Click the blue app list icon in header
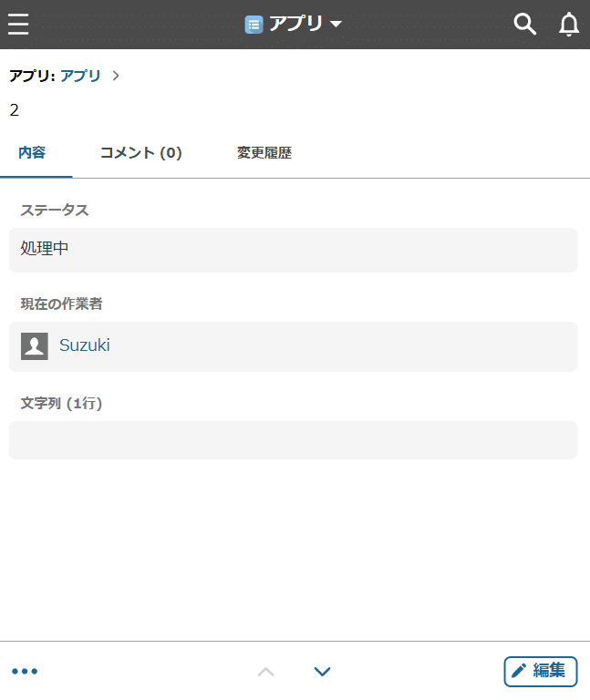Screen dimensions: 590x700 (x=254, y=25)
